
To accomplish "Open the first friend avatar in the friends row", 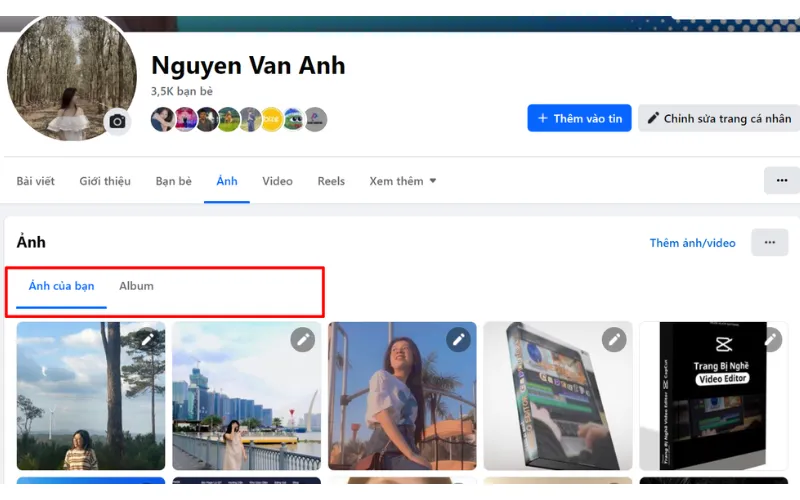I will 163,119.
